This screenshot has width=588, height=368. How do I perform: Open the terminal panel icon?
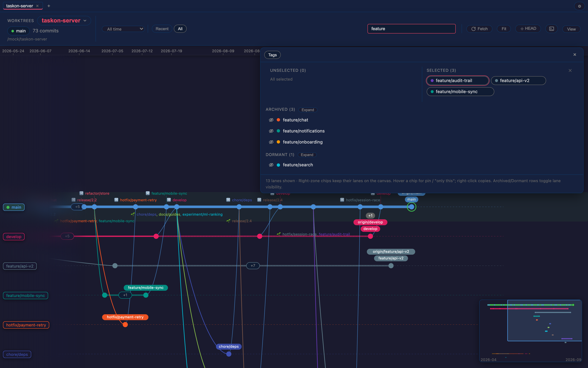(x=552, y=29)
